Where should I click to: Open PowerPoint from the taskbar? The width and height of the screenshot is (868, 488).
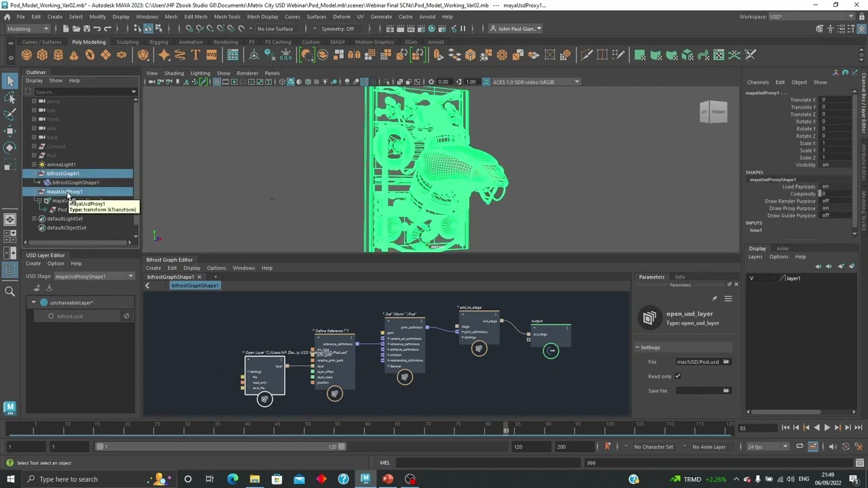tap(387, 479)
